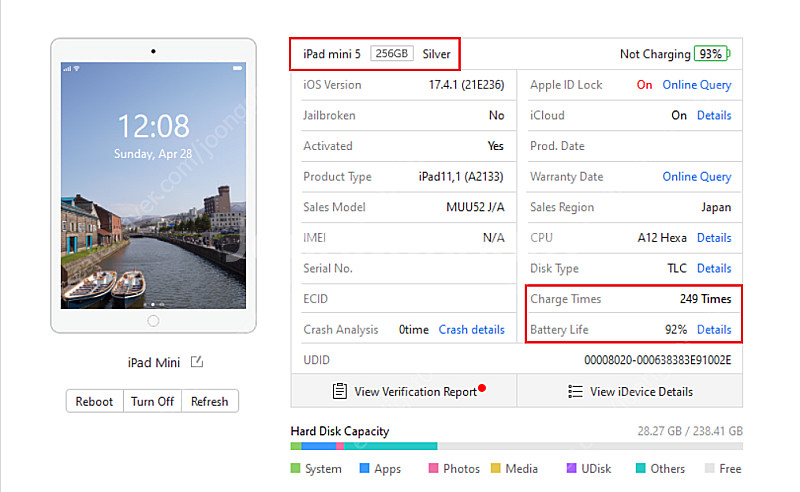
Task: Click the 256GB storage badge
Action: (391, 54)
